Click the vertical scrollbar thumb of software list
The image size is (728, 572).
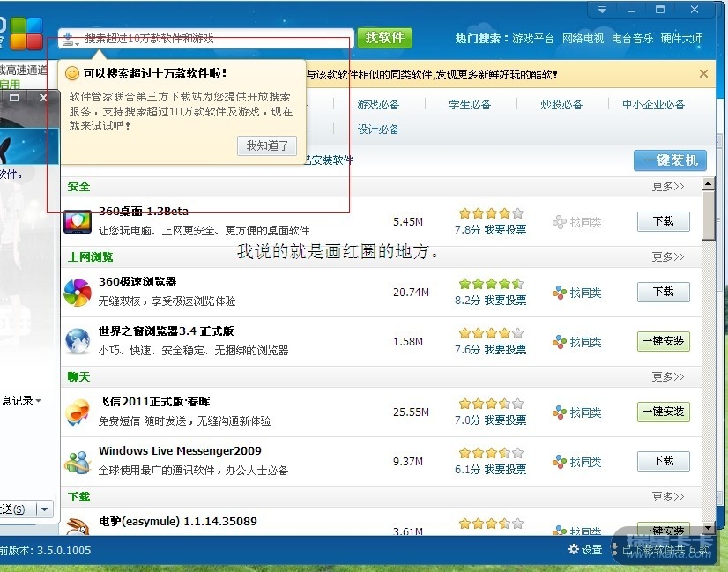click(709, 215)
